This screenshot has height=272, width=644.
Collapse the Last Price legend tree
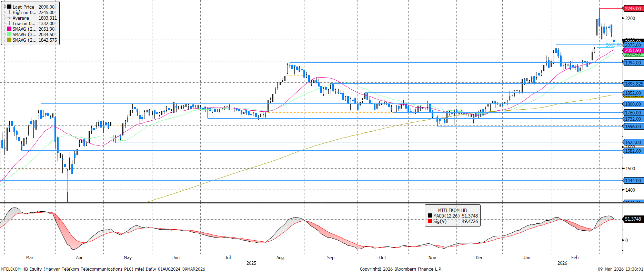point(5,7)
